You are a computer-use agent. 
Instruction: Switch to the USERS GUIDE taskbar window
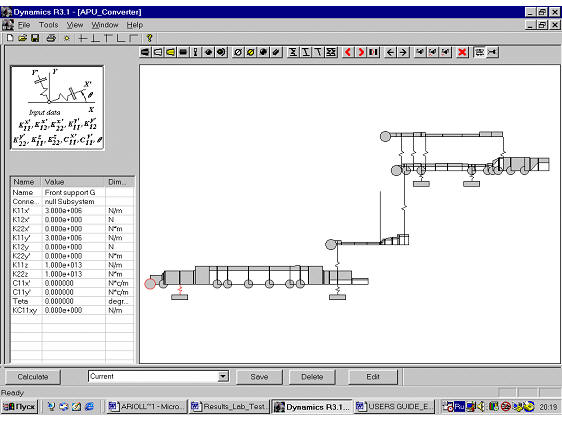394,407
